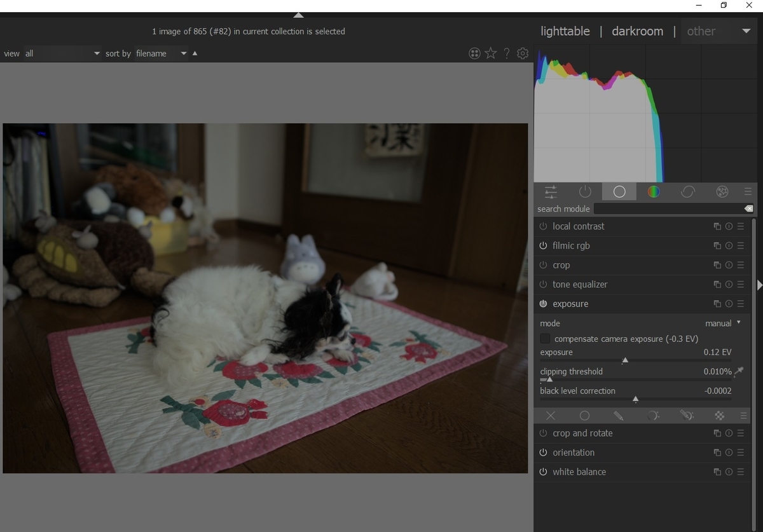This screenshot has height=532, width=763.
Task: Select uniformly blend circle icon
Action: coord(584,416)
